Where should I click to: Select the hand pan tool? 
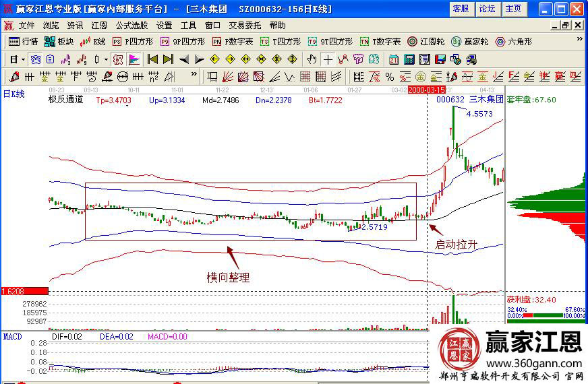(313, 59)
